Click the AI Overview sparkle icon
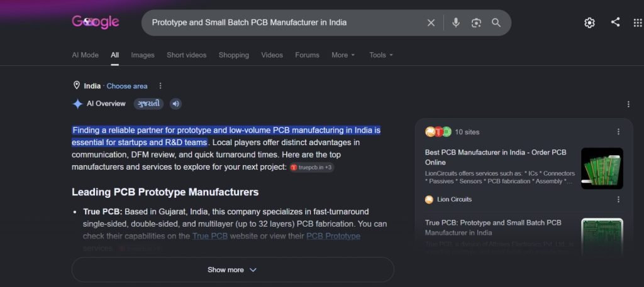 [x=77, y=104]
